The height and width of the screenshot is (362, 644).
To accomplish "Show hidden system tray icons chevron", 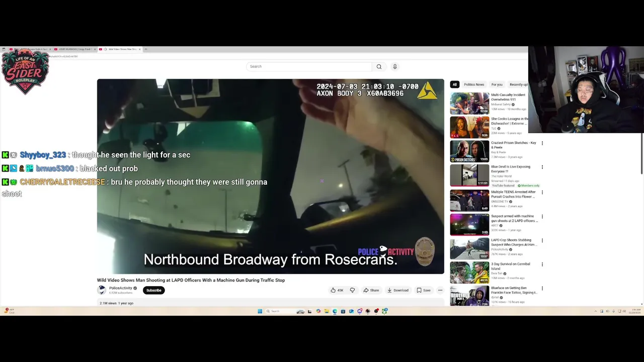I will [595, 311].
